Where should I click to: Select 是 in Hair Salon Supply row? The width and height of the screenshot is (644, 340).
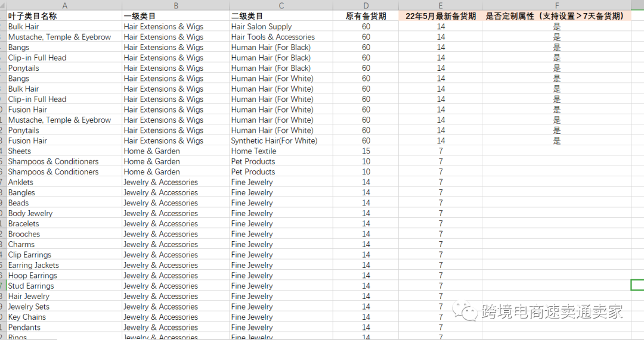click(556, 27)
